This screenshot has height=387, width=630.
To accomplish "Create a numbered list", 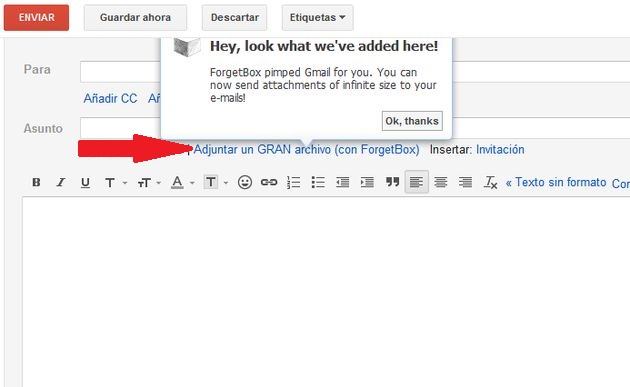I will point(294,182).
